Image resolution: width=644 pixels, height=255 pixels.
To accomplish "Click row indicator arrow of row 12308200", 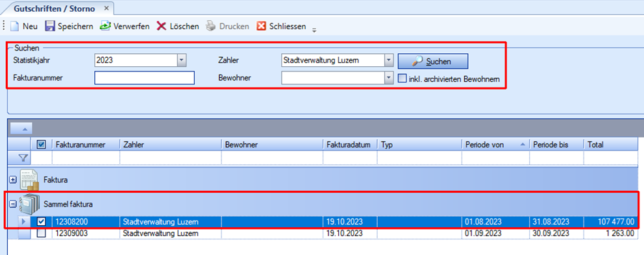I will pyautogui.click(x=23, y=222).
